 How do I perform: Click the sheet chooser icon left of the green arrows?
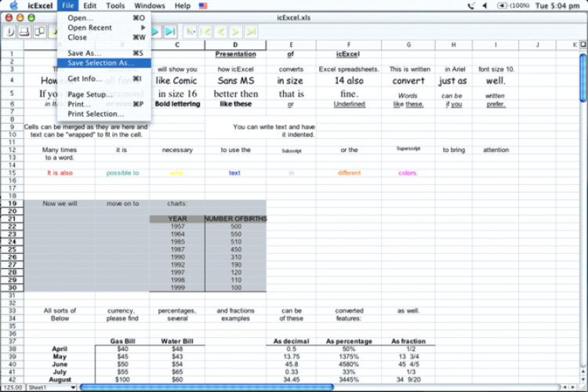pyautogui.click(x=190, y=31)
